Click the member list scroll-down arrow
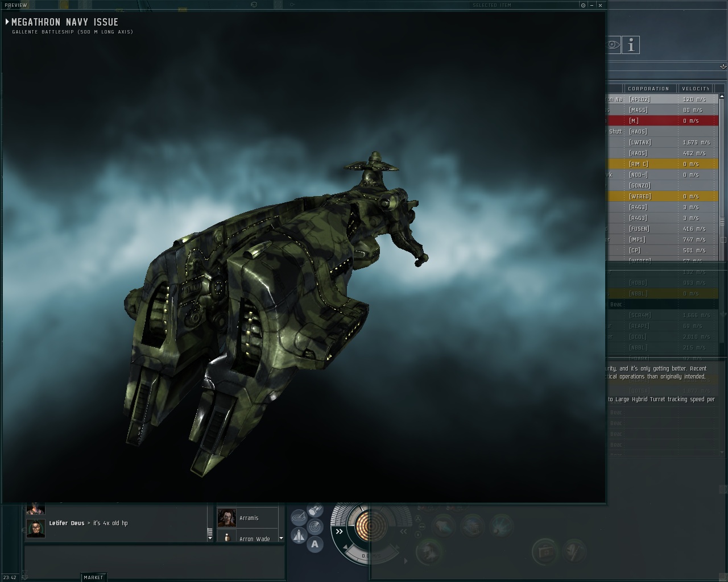Viewport: 728px width, 582px height. click(x=281, y=539)
